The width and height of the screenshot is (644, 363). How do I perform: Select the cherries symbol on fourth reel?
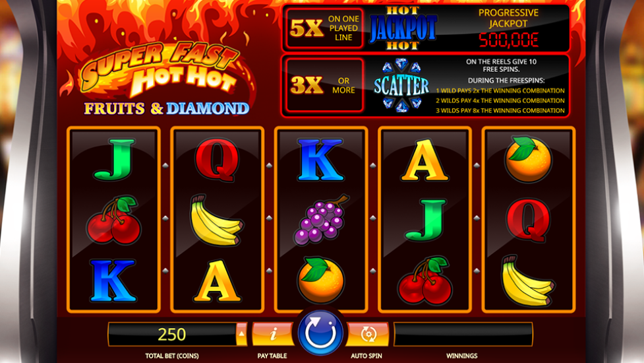pos(424,280)
